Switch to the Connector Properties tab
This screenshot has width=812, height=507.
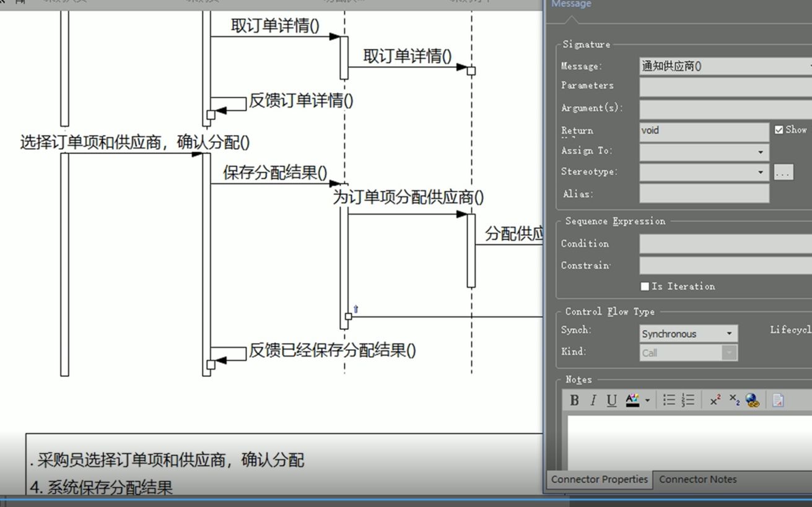(599, 479)
